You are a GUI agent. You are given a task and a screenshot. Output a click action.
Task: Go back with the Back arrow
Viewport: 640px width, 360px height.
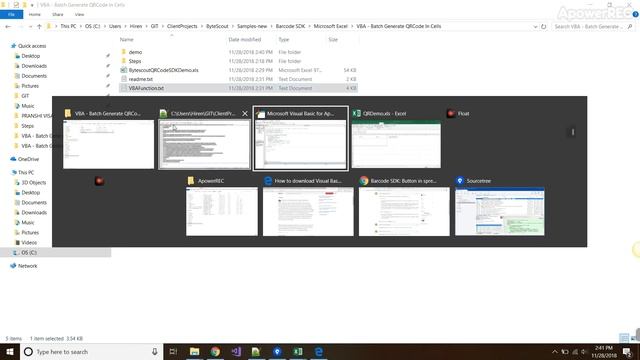click(8, 26)
